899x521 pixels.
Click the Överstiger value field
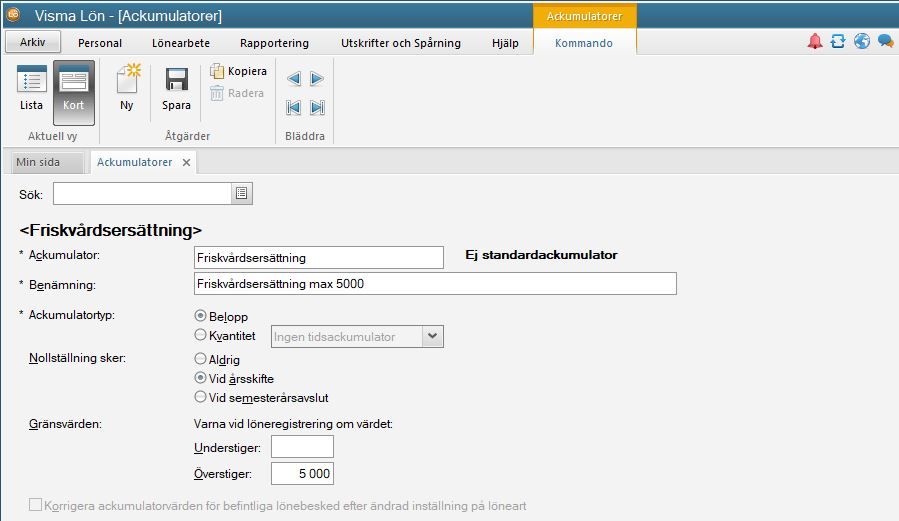302,473
